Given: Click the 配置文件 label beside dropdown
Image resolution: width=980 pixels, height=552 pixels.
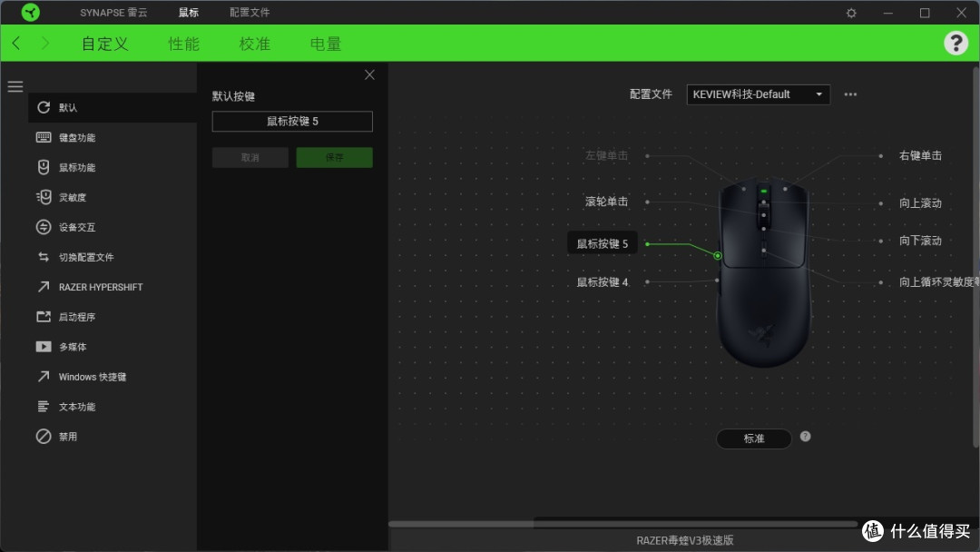Looking at the screenshot, I should click(x=651, y=94).
